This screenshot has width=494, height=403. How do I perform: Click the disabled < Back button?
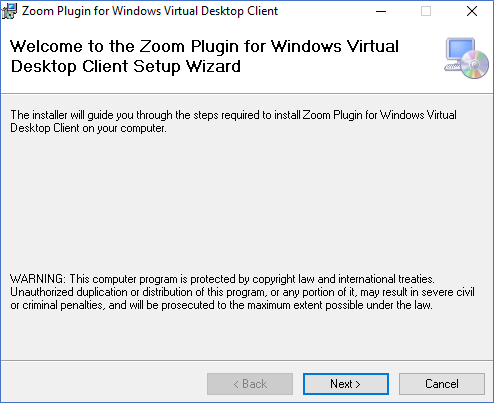(250, 384)
